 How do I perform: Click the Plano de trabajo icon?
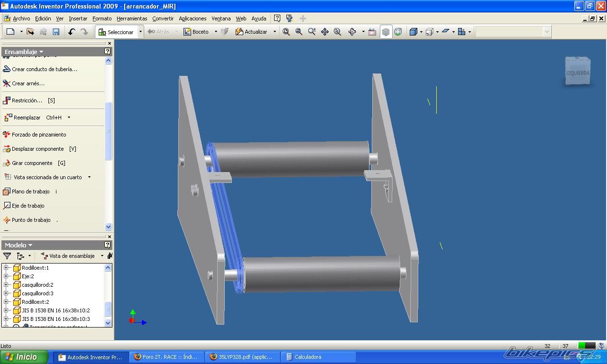pyautogui.click(x=7, y=191)
